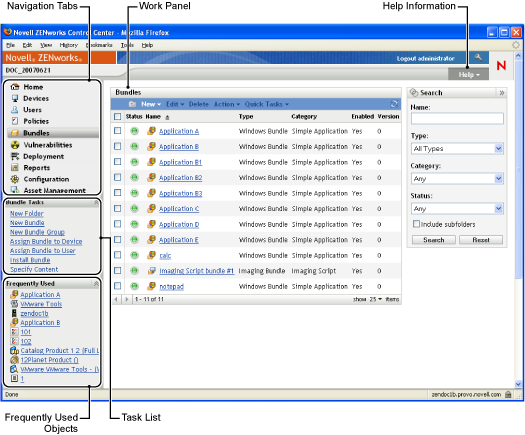Click the browser vertical scrollbar down arrow
525x435 pixels.
point(518,384)
